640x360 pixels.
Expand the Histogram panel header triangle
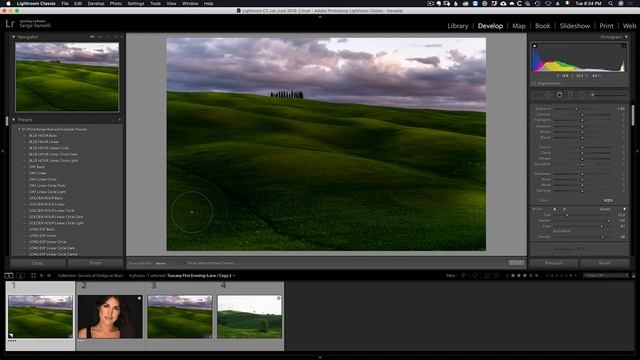coord(627,37)
